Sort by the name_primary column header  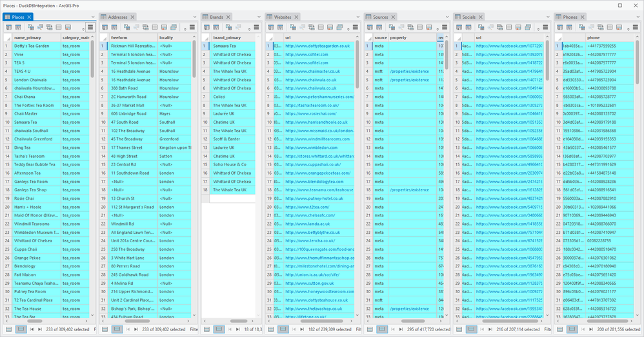point(36,37)
